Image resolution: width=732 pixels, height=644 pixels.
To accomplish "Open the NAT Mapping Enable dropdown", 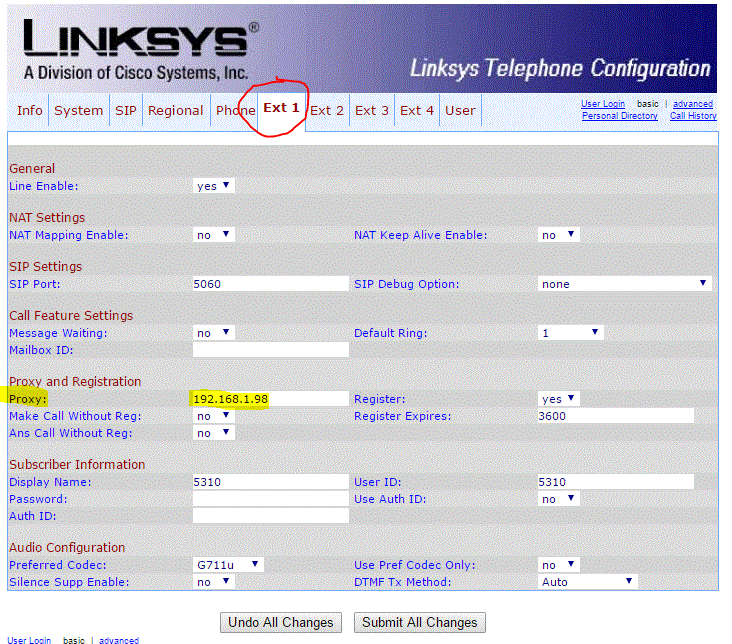I will pos(213,235).
